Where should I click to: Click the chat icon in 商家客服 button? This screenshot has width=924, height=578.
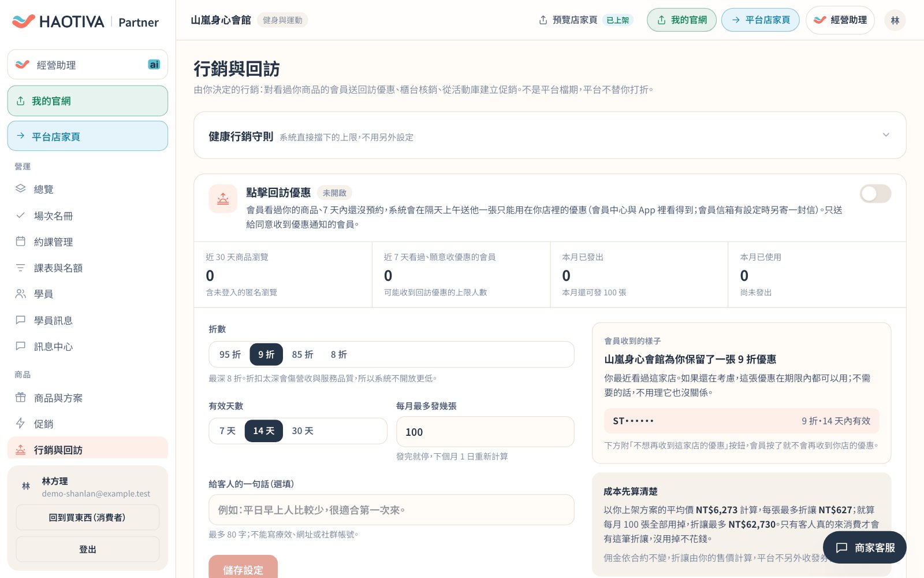coord(842,547)
